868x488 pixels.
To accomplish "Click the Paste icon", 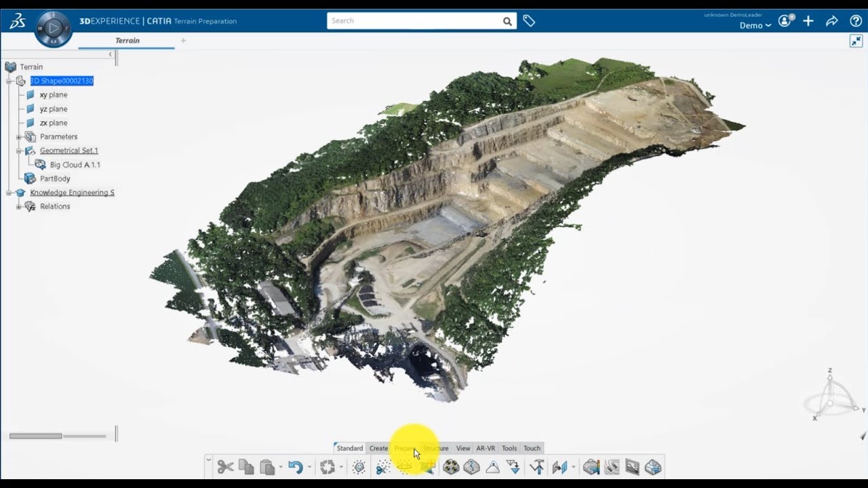I will tap(267, 468).
